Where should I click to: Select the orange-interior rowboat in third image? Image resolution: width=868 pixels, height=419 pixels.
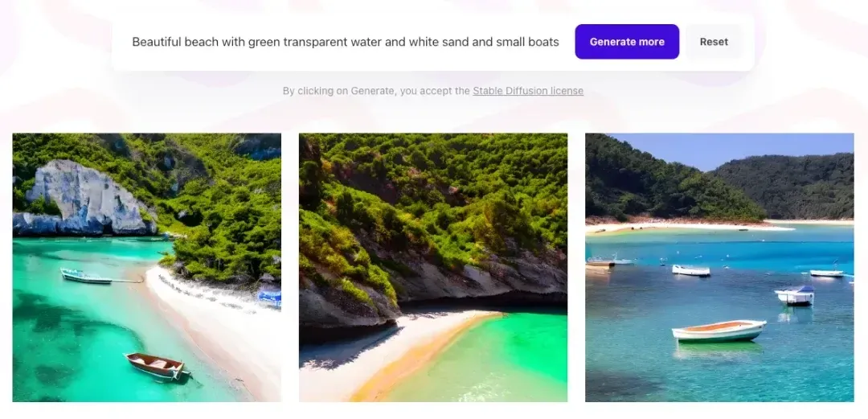719,331
